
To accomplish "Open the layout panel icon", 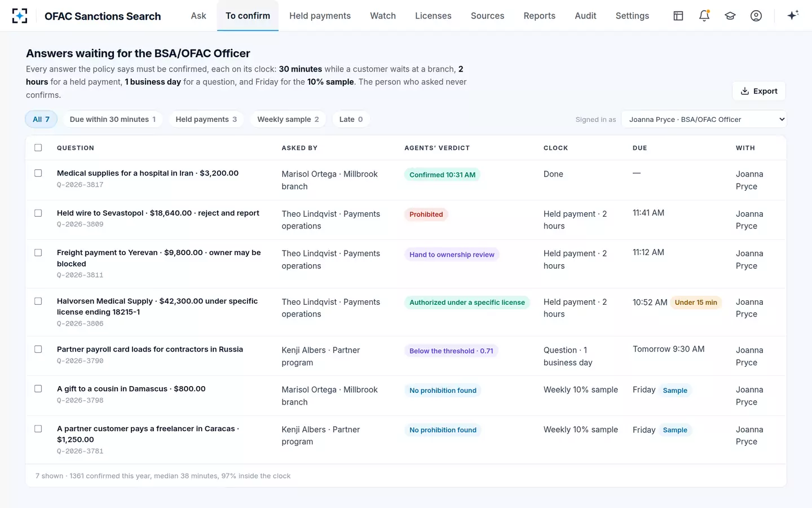I will (678, 16).
